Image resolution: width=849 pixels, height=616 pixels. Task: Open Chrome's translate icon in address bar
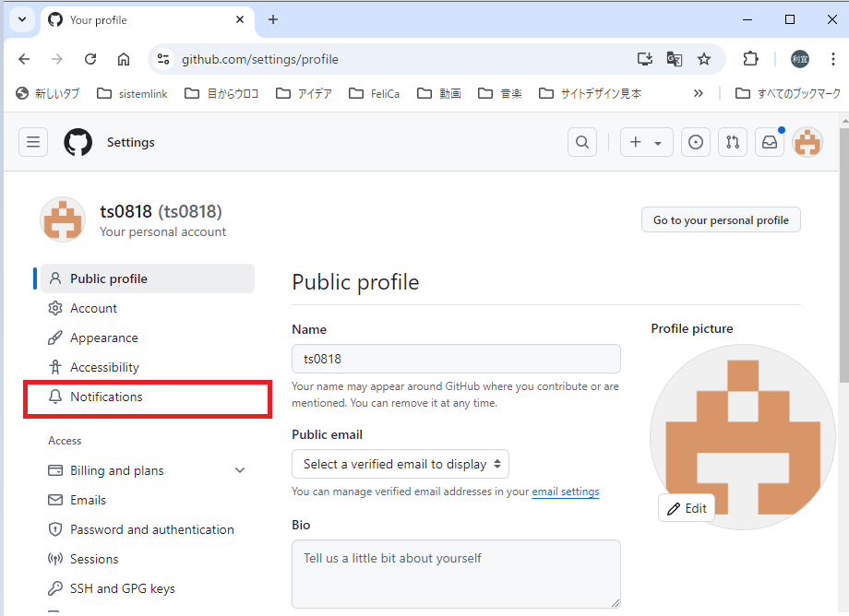pyautogui.click(x=674, y=58)
